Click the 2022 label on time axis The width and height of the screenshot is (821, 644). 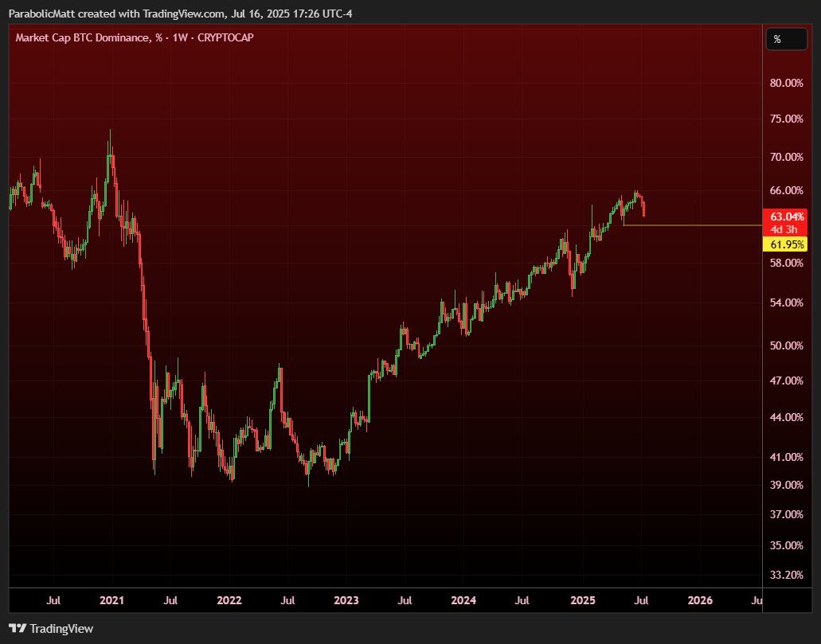coord(229,600)
